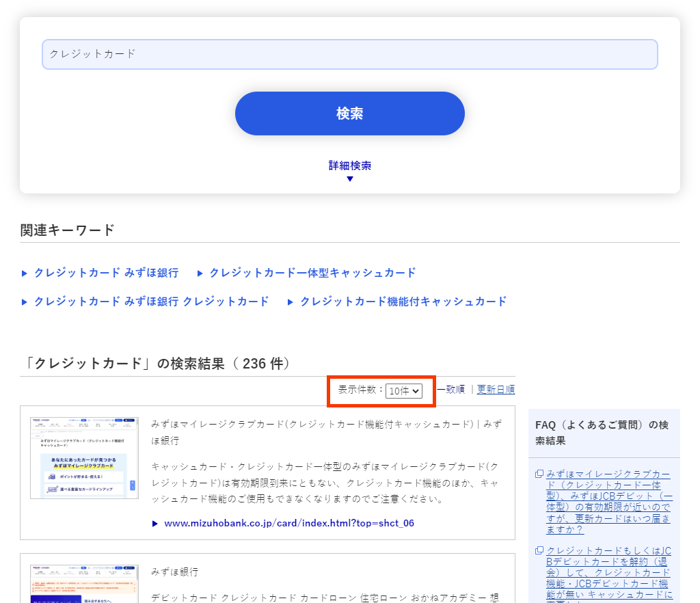Viewport: 700px width, 603px height.
Task: Sort results by 更新日順
Action: [x=496, y=390]
